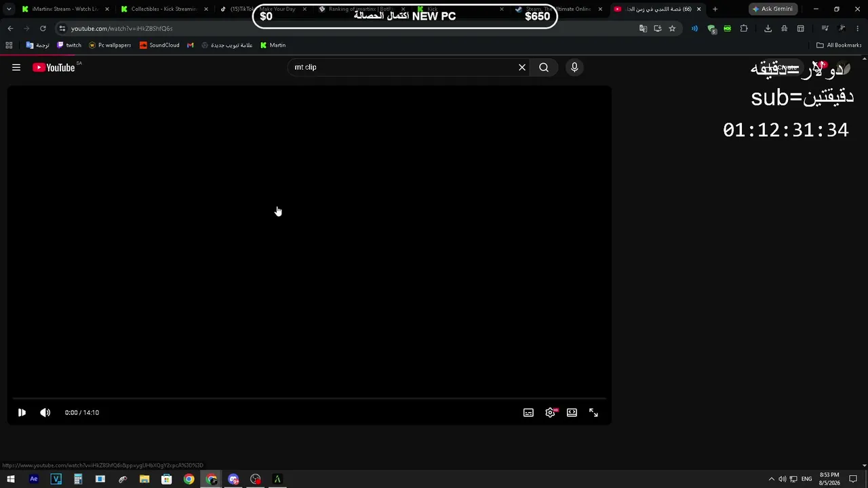Open the Windows Start menu

pyautogui.click(x=10, y=479)
